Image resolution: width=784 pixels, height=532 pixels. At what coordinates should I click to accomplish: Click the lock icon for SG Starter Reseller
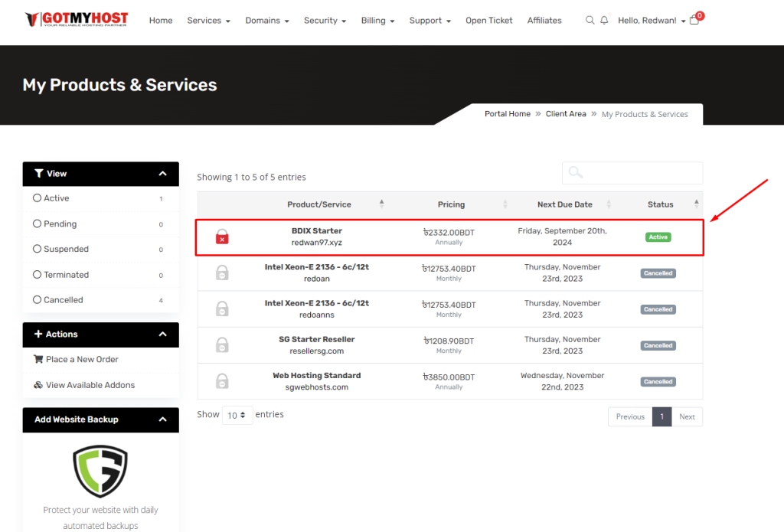(222, 345)
